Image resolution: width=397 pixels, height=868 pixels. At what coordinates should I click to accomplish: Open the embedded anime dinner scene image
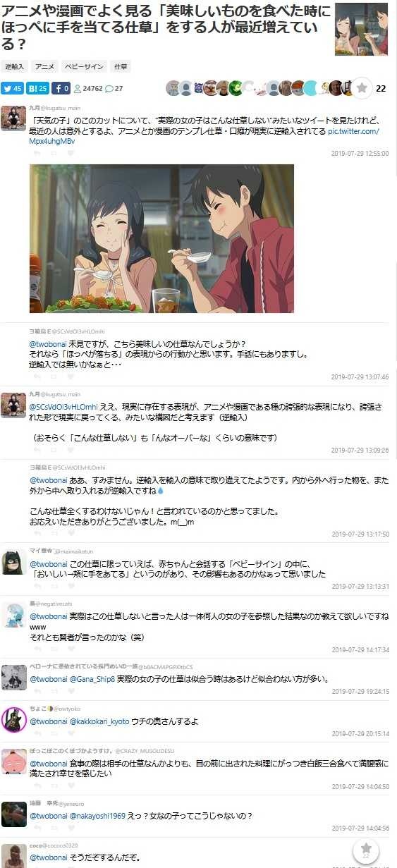pos(161,238)
